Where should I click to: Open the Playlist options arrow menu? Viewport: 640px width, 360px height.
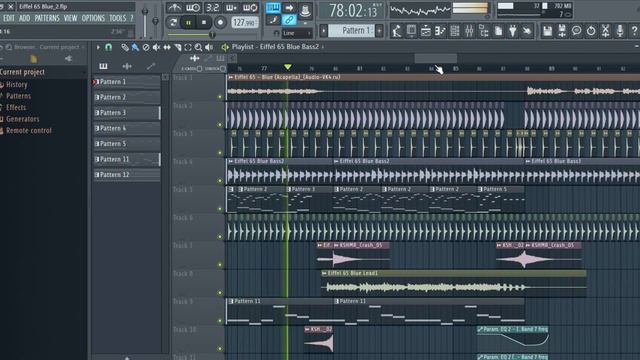point(98,47)
